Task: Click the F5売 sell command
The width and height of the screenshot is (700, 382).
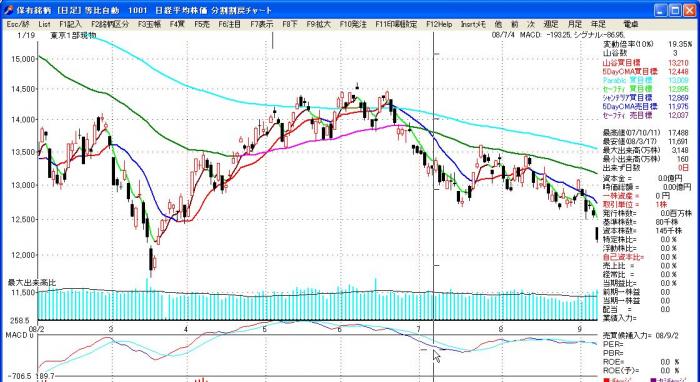Action: click(x=202, y=25)
